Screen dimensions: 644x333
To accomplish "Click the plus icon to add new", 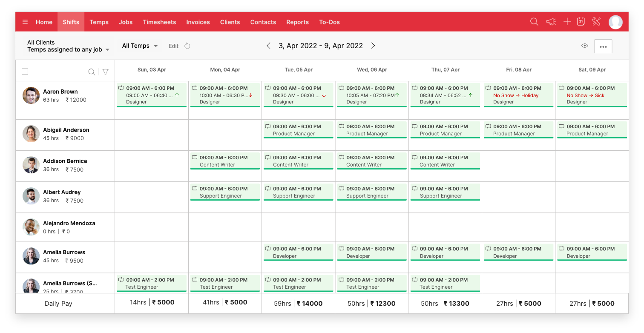I will tap(567, 21).
